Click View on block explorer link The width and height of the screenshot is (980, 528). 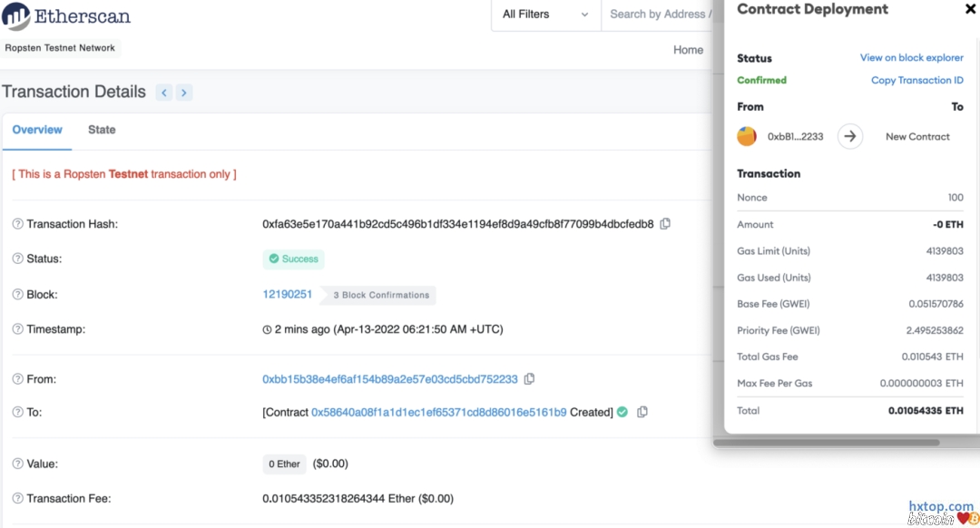tap(911, 57)
